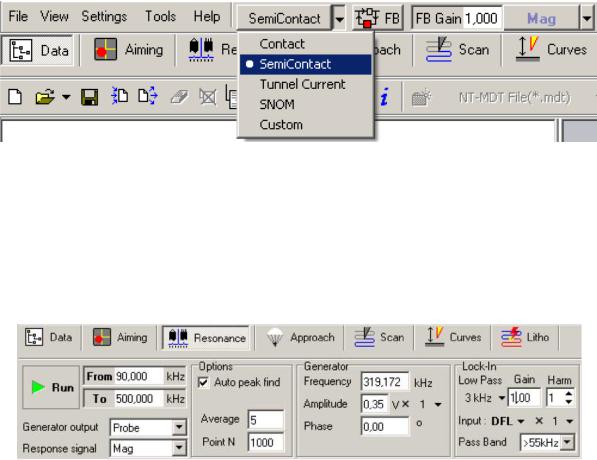Click the SemiContact mode button
Image resolution: width=597 pixels, height=460 pixels.
pyautogui.click(x=284, y=18)
